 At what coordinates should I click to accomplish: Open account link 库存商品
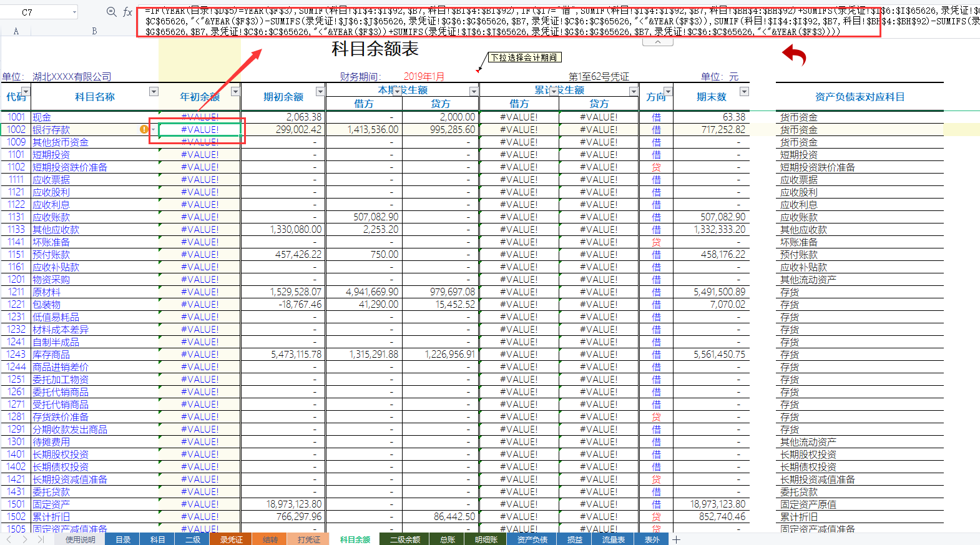[51, 354]
